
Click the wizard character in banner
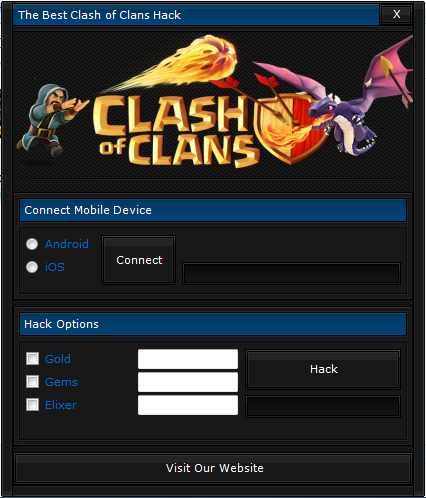point(50,120)
